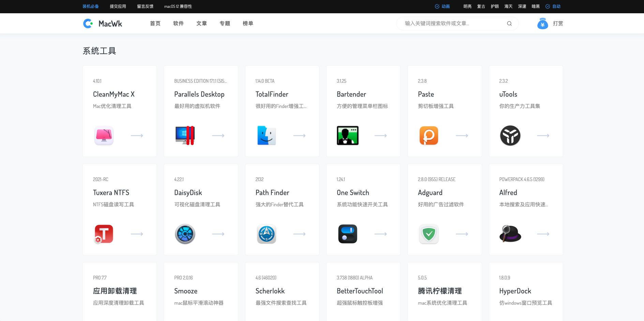The width and height of the screenshot is (644, 321).
Task: Open the Paste app icon
Action: coord(429,135)
